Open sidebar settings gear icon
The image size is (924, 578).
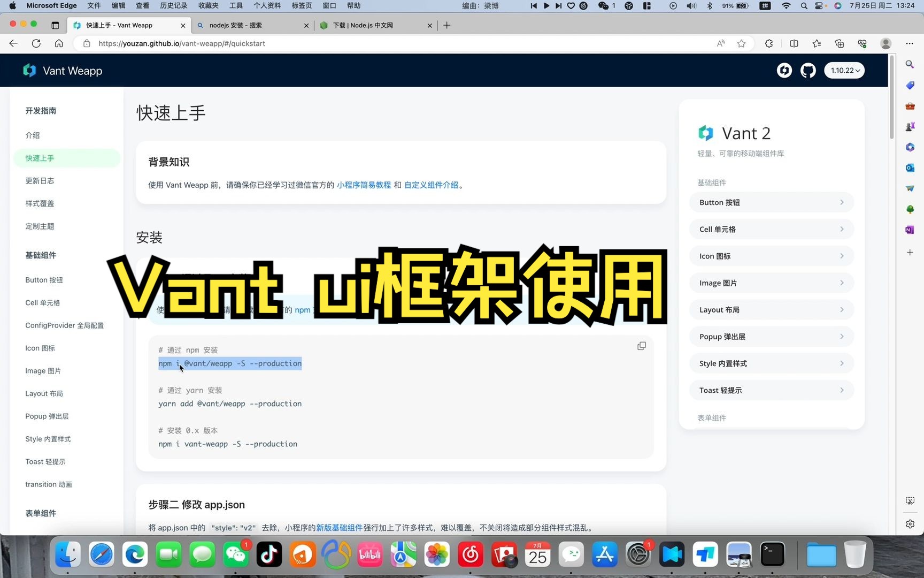click(x=910, y=524)
